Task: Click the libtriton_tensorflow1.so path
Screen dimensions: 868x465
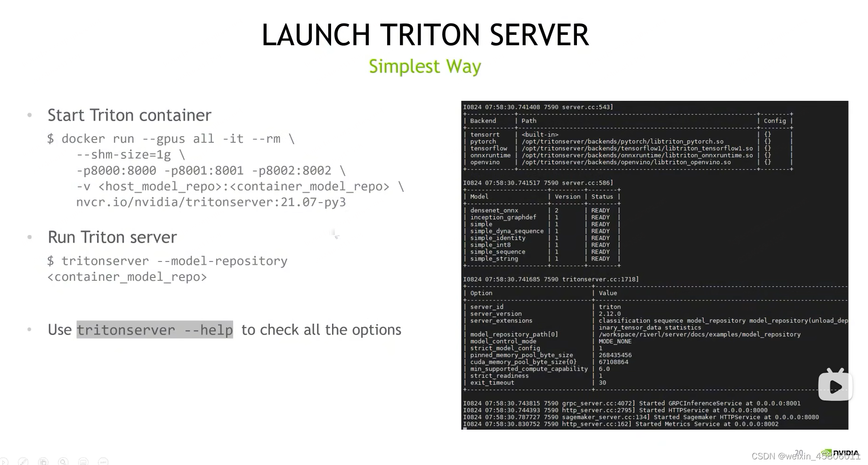Action: pos(637,148)
